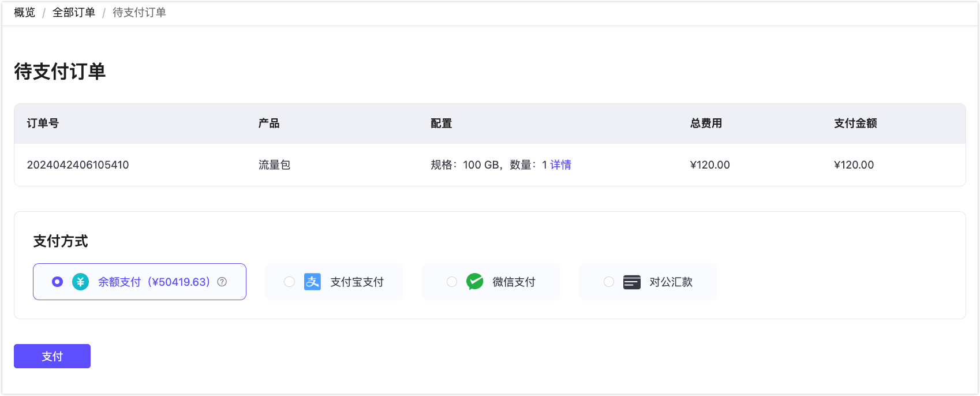Click the dark bank card icon for 对公汇款
980x396 pixels.
click(x=631, y=282)
